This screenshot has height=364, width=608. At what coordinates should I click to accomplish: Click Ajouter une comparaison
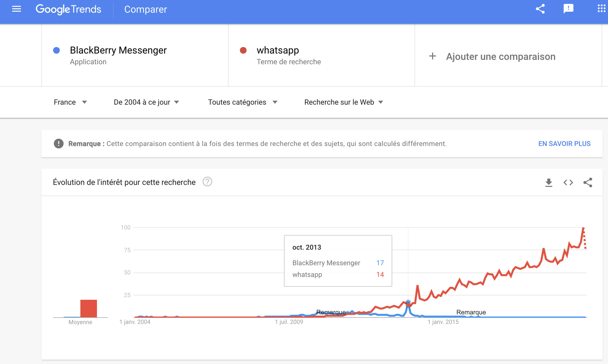click(492, 56)
